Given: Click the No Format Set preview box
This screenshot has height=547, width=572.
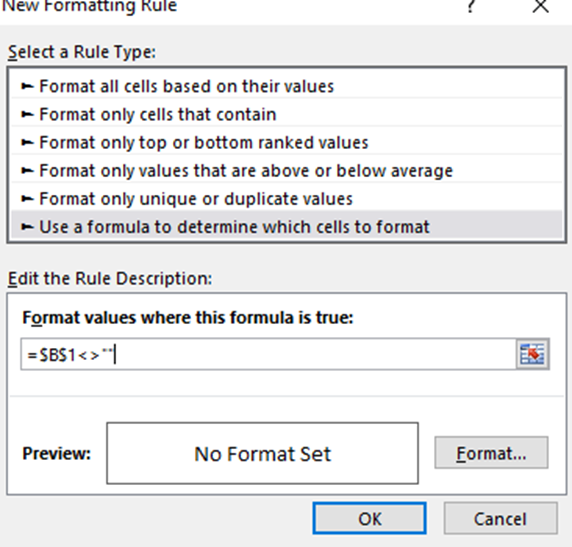Looking at the screenshot, I should pyautogui.click(x=262, y=453).
